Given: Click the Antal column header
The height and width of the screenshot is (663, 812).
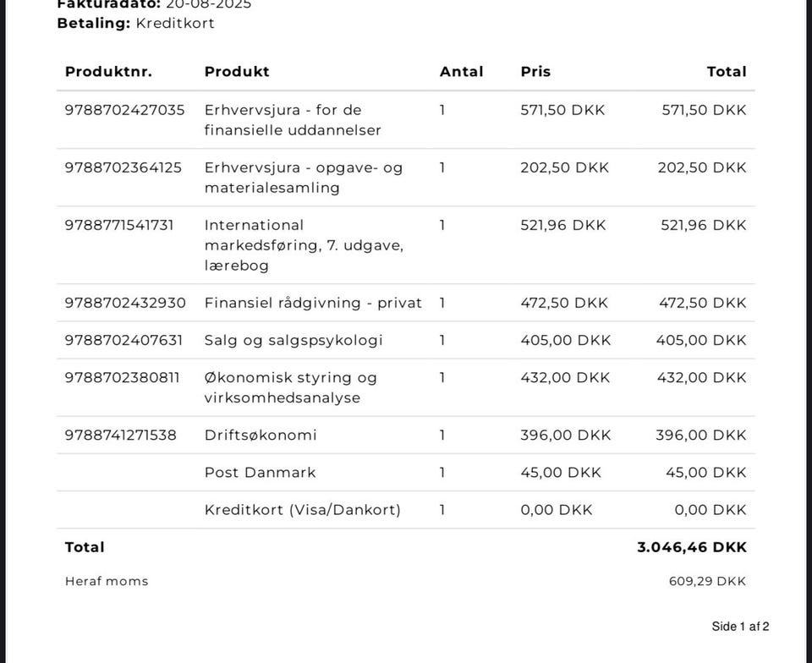Looking at the screenshot, I should 461,72.
